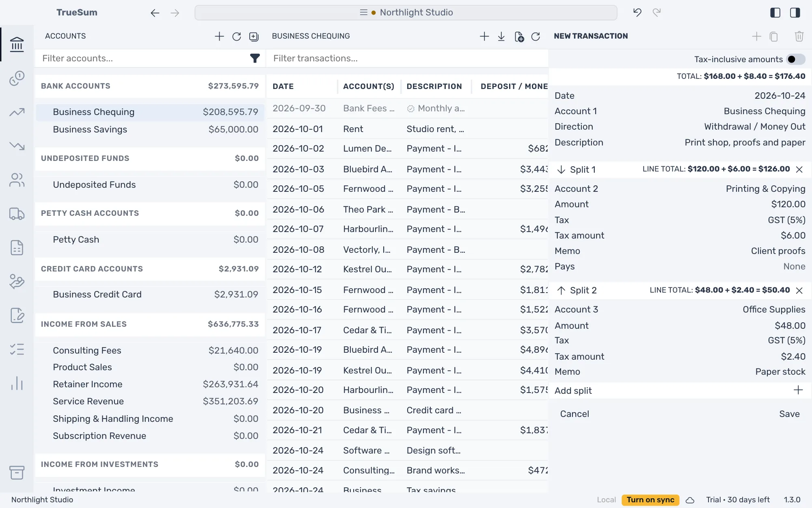This screenshot has height=508, width=812.
Task: Toggle the right sidebar panel icon
Action: tap(795, 13)
